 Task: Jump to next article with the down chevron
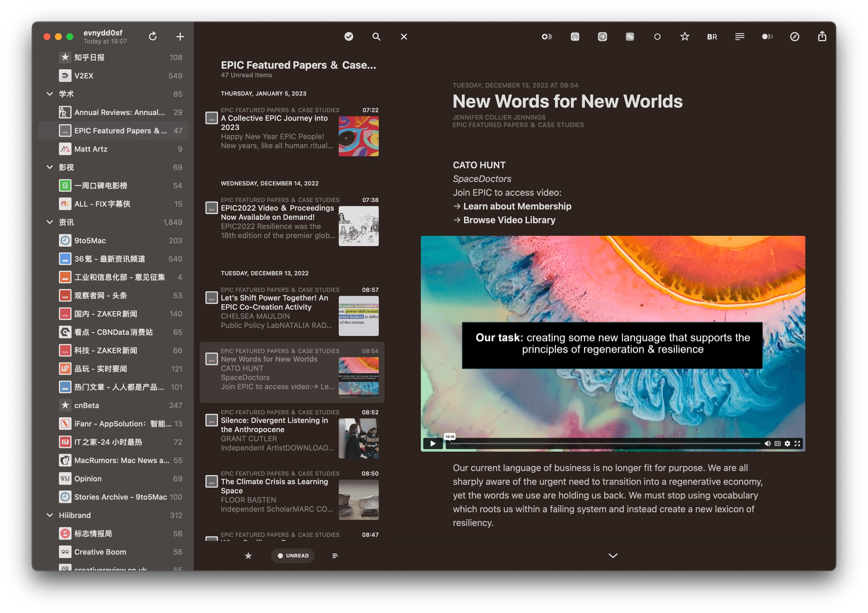coord(613,555)
